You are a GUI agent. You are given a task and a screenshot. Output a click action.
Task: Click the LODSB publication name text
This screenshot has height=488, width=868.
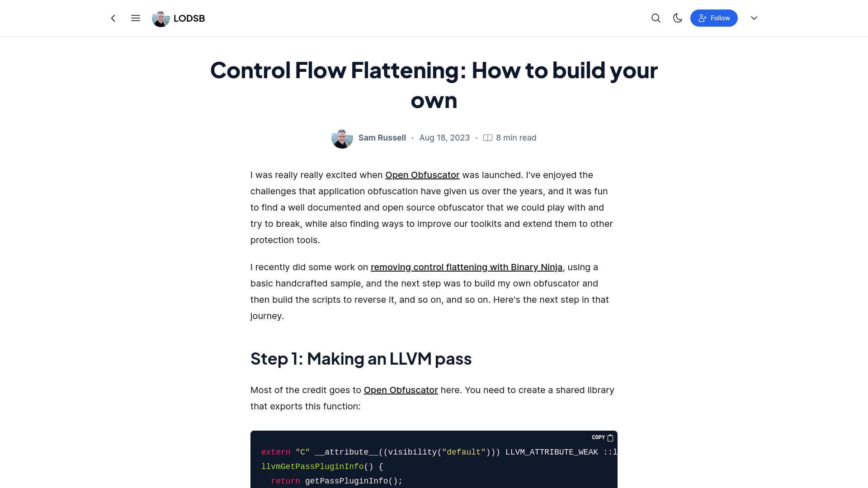189,18
